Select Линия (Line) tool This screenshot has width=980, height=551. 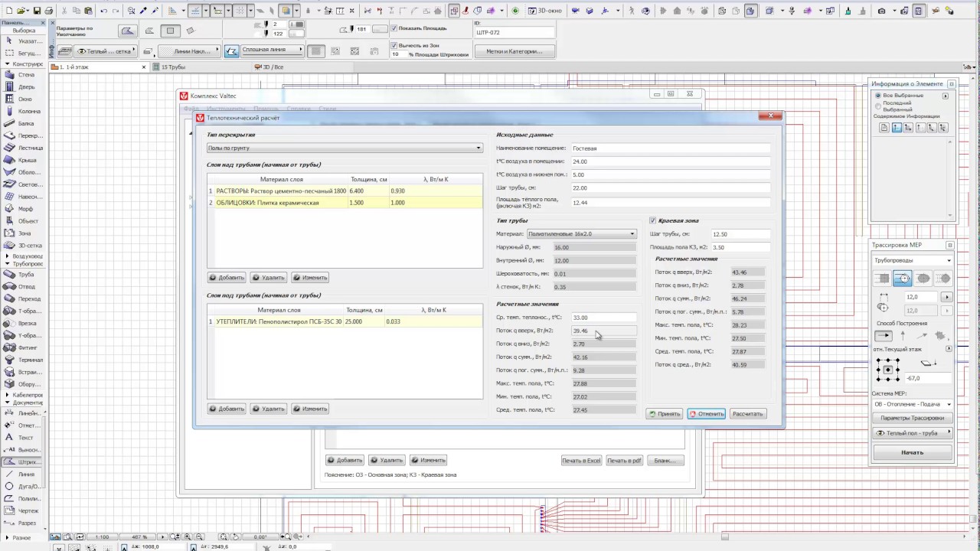coord(24,474)
